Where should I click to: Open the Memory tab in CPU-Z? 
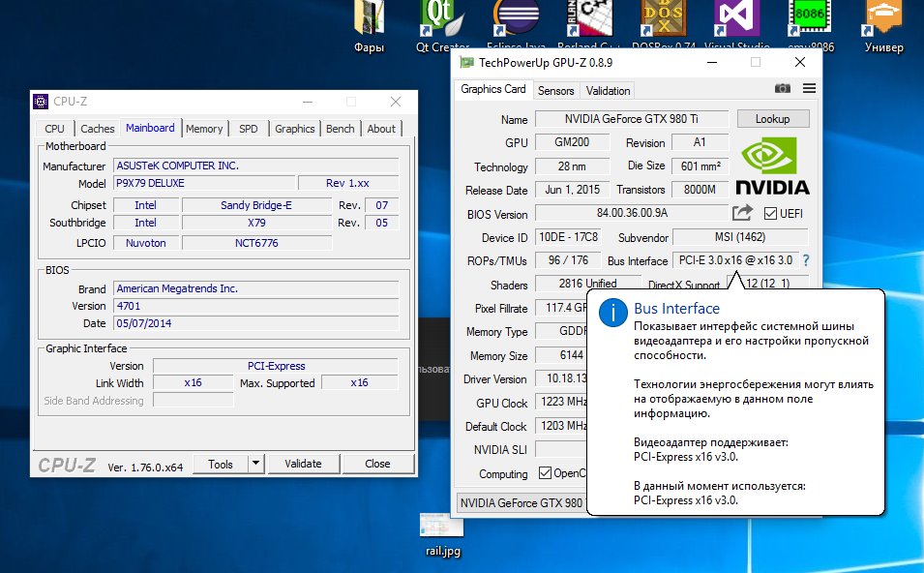[204, 129]
